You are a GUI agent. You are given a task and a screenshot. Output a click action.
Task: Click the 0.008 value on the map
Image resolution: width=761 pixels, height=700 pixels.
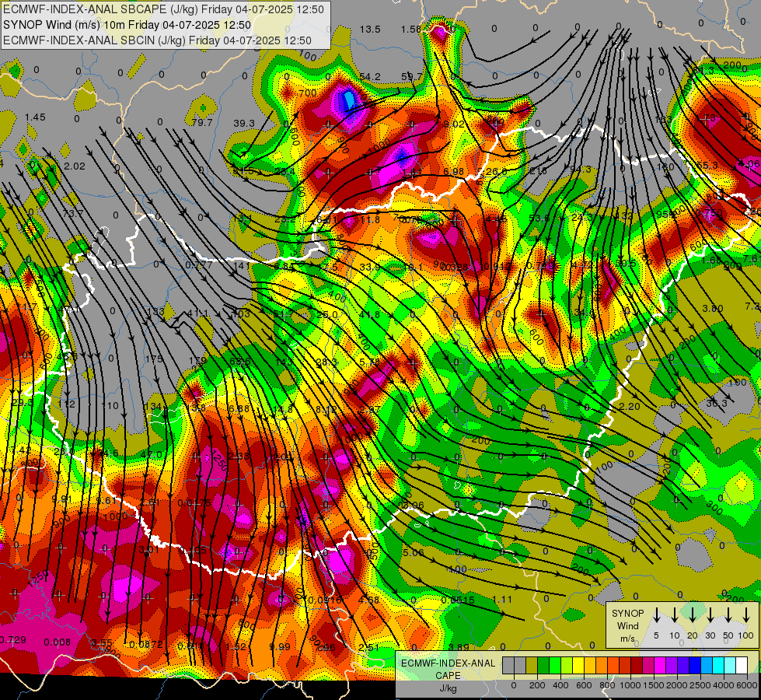58,642
